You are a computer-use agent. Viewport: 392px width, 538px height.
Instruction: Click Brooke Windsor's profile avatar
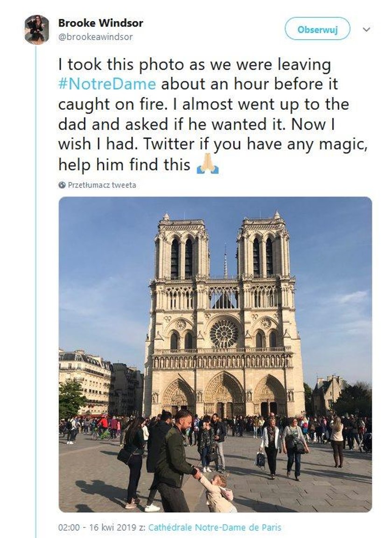(36, 30)
